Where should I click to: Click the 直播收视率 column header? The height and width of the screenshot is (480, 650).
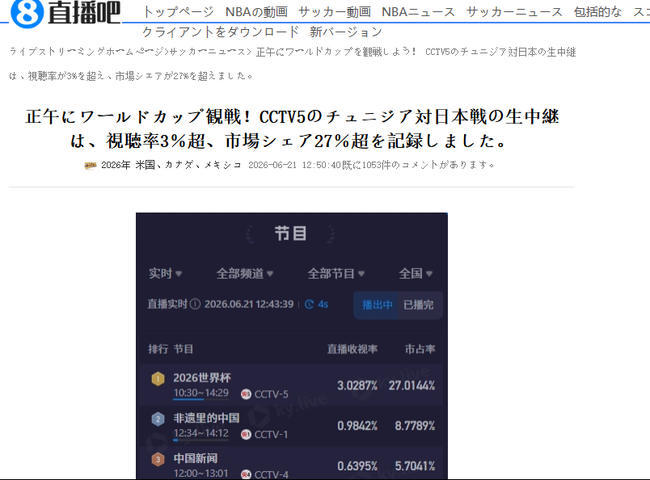[x=352, y=349]
